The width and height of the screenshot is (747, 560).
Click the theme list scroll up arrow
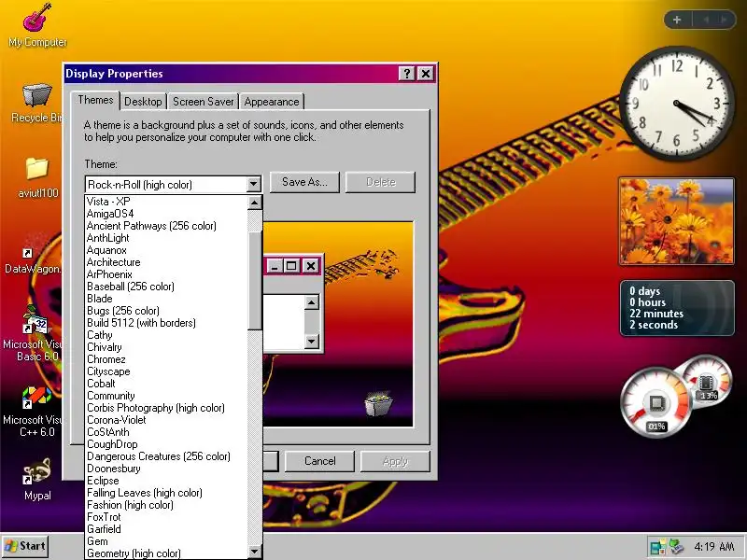click(x=254, y=203)
